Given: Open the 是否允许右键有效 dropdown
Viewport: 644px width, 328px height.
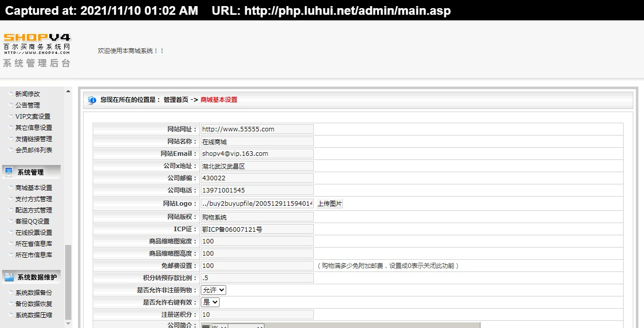Looking at the screenshot, I should pyautogui.click(x=210, y=302).
